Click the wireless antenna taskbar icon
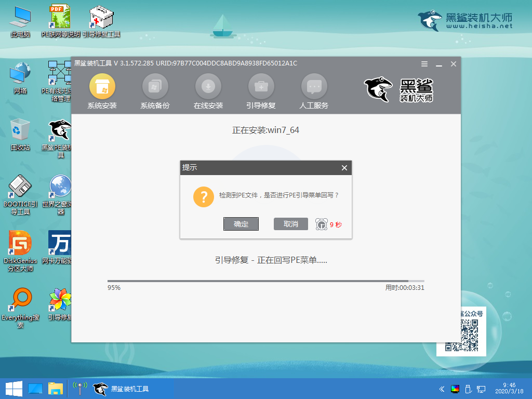Screen dimensions: 532x399 tap(80, 389)
